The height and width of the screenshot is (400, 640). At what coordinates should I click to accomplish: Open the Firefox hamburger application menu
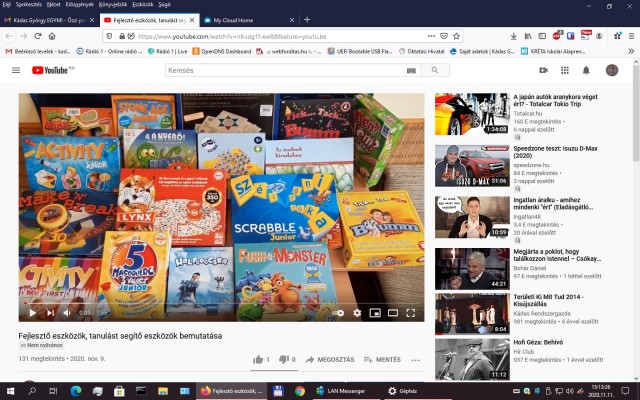pyautogui.click(x=631, y=36)
